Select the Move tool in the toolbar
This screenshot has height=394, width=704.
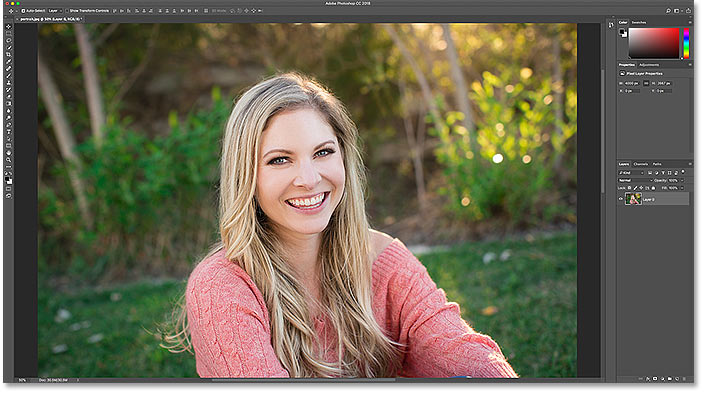[x=9, y=26]
